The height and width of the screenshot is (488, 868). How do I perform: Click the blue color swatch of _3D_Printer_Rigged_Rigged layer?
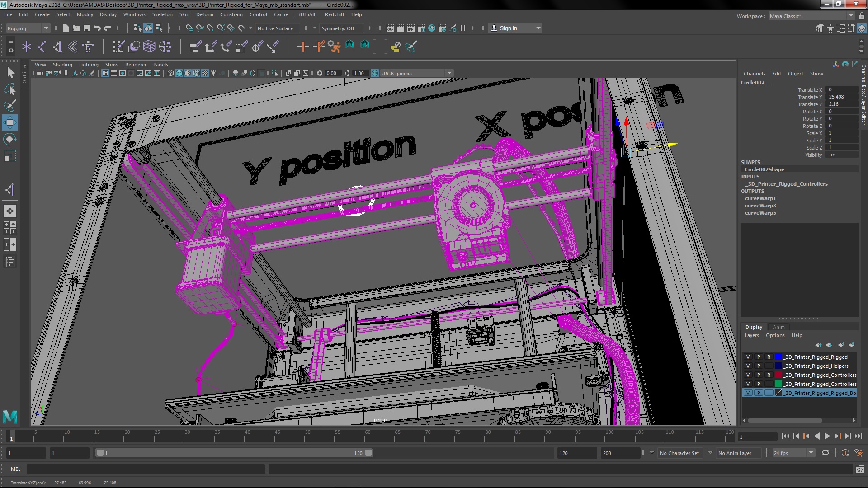click(x=778, y=357)
